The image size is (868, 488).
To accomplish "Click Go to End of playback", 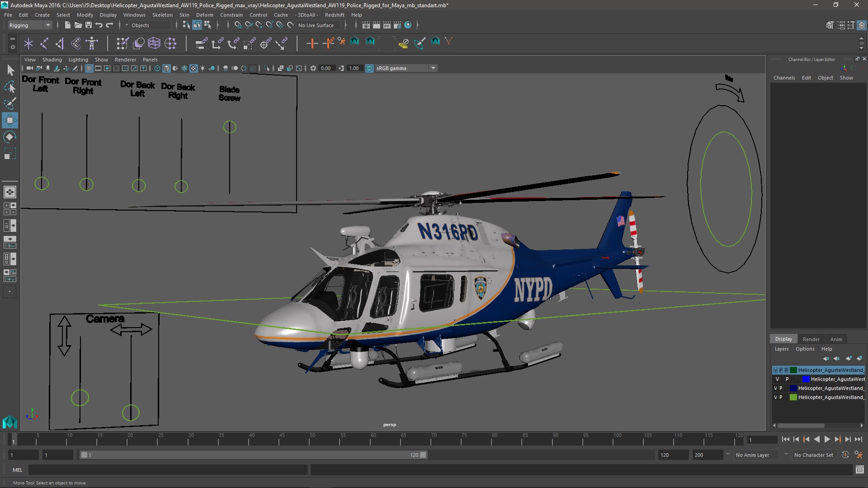I will point(859,439).
